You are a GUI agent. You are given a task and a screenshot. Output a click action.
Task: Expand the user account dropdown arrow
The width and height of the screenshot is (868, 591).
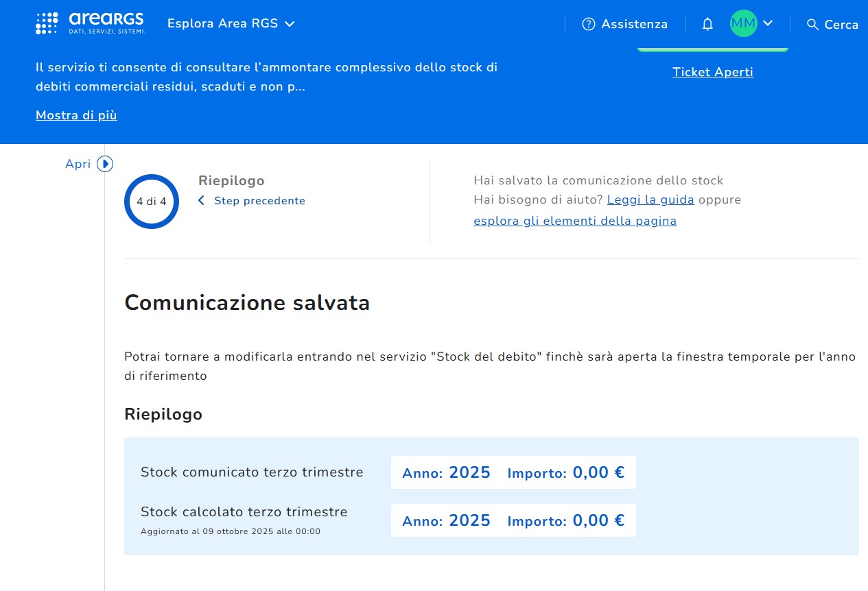768,23
